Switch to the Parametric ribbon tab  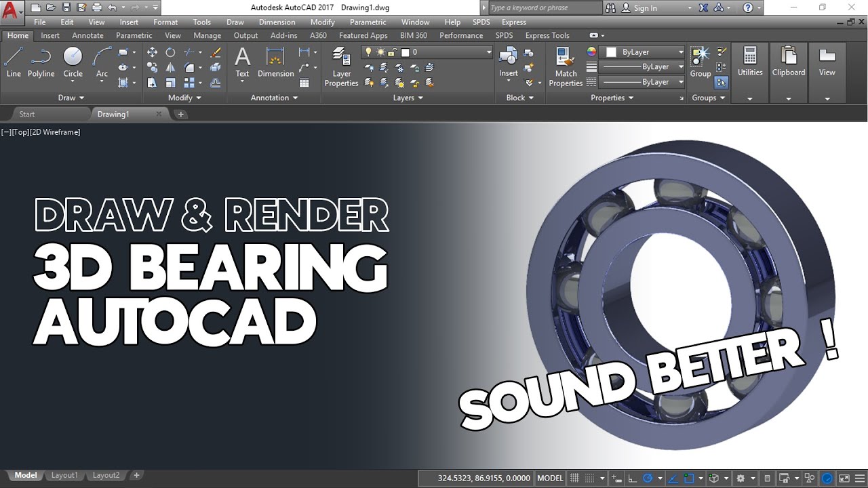(134, 35)
